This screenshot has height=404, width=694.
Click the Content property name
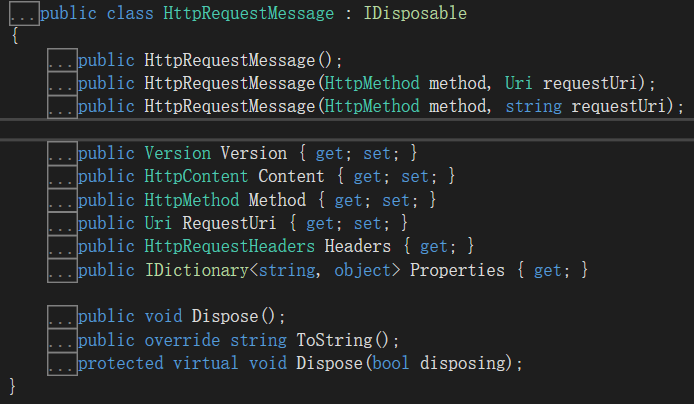[291, 176]
